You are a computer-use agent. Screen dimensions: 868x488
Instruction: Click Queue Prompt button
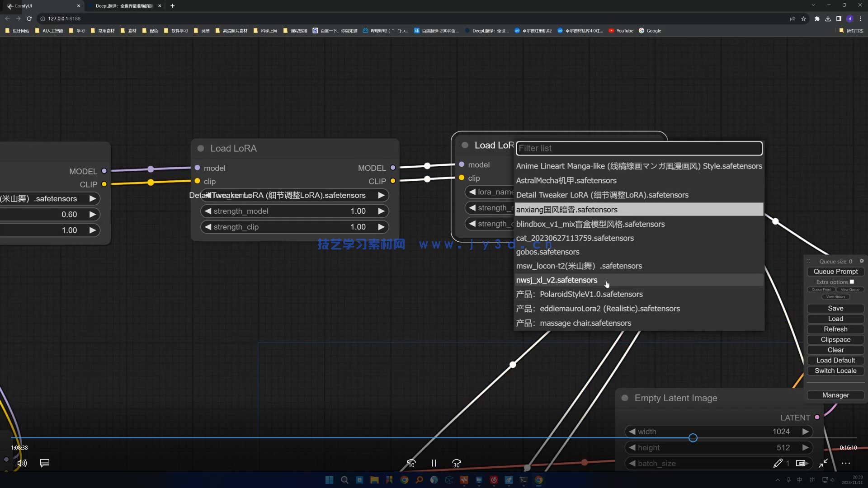[x=835, y=272]
